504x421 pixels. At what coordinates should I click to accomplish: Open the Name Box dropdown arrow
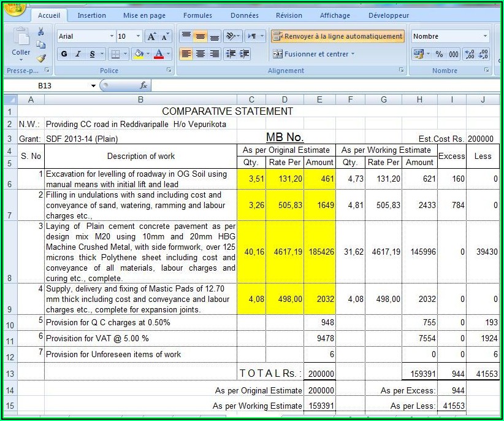pyautogui.click(x=93, y=86)
